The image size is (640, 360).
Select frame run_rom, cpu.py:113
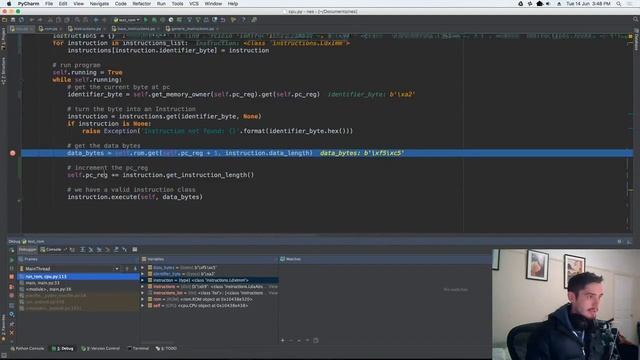[x=78, y=277]
